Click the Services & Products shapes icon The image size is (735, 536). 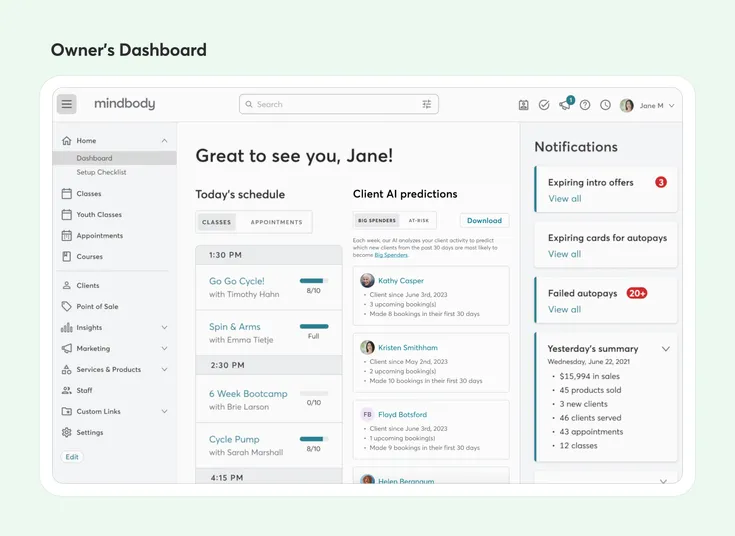point(67,370)
